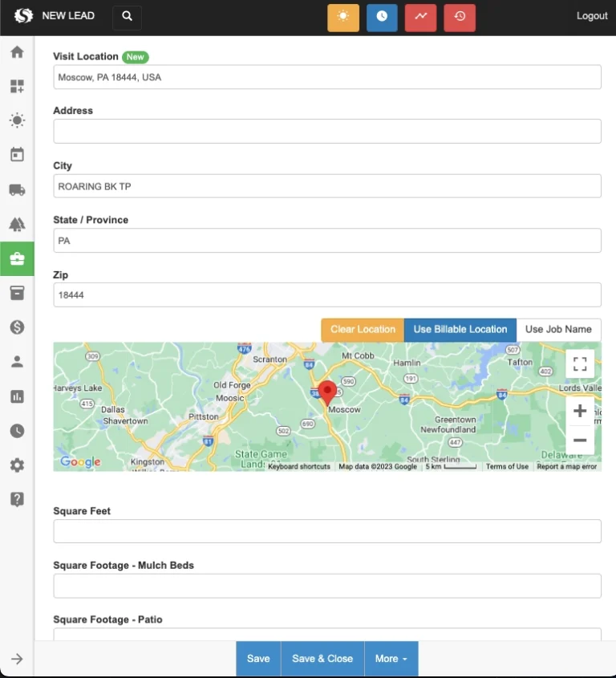
Task: Open the red history button in header
Action: (460, 17)
